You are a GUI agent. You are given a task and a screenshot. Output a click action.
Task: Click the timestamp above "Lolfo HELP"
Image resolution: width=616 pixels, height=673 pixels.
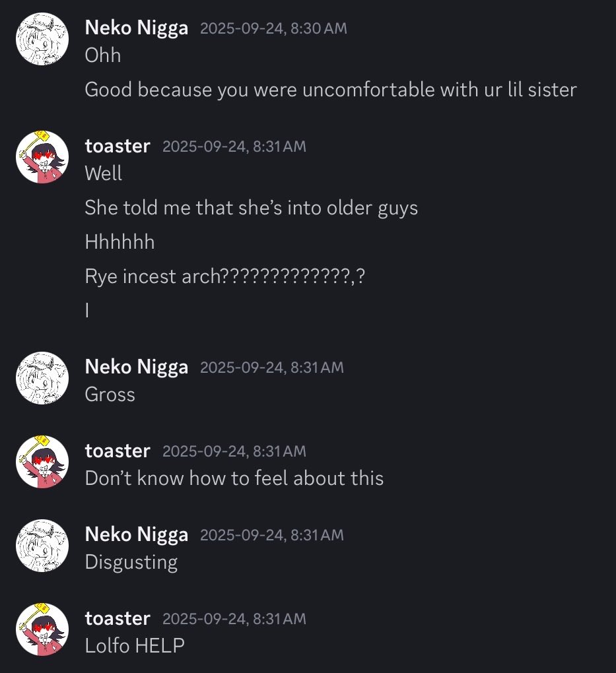click(234, 619)
